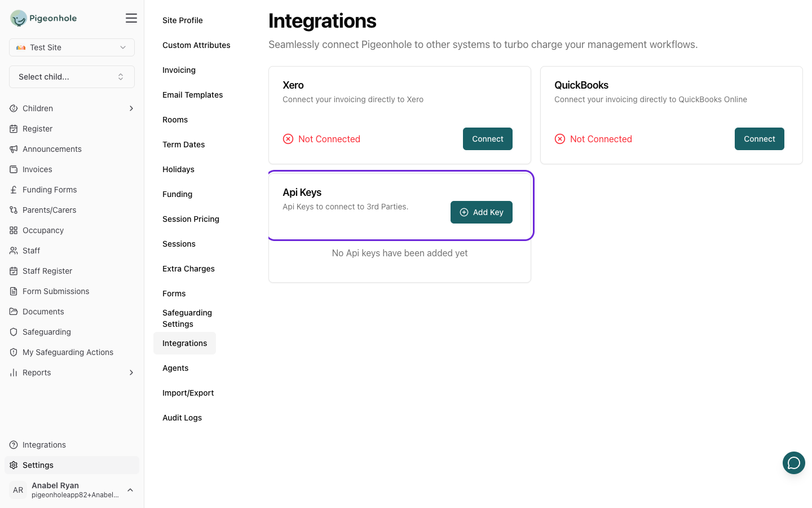The height and width of the screenshot is (508, 812).
Task: Click My Safeguarding Actions shield icon
Action: click(x=14, y=352)
